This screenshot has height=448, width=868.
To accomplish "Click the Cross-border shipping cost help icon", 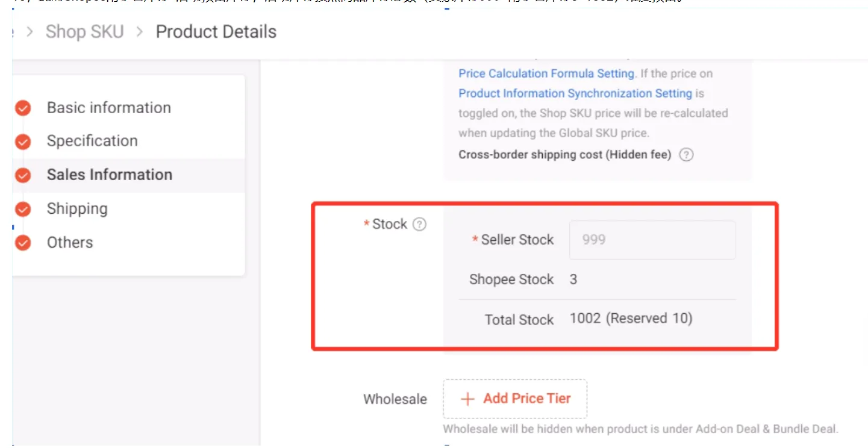I will coord(686,154).
